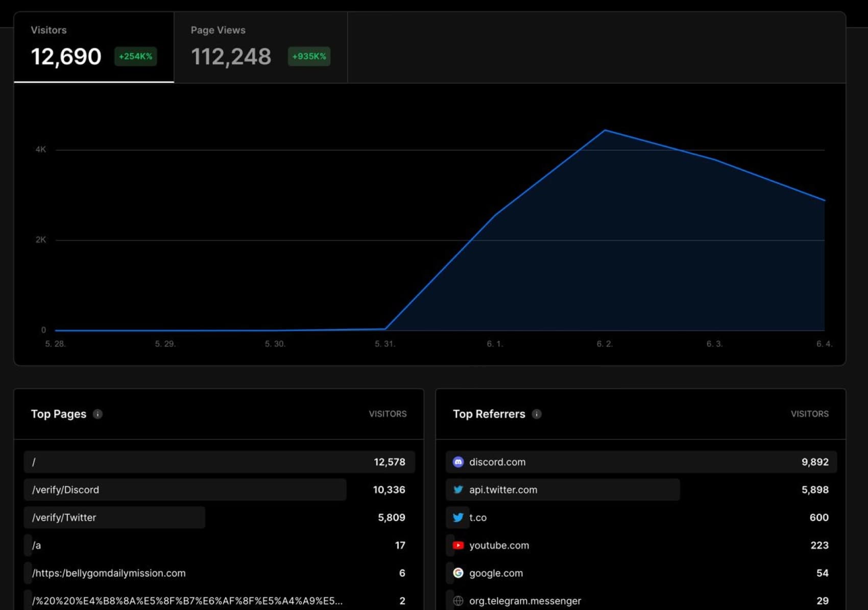Switch to the Page Views tab

pos(260,48)
